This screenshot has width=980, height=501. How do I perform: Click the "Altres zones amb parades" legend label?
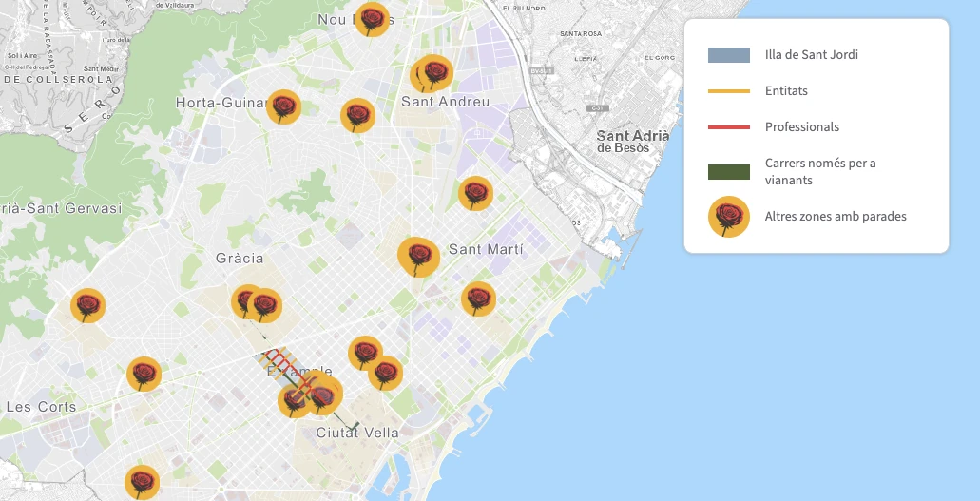[x=835, y=217]
